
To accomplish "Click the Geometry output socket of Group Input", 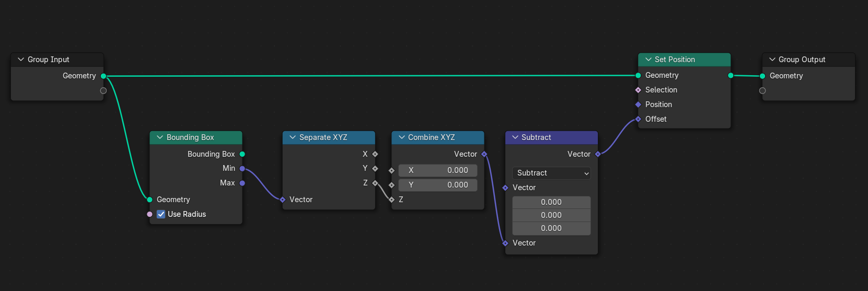I will tap(103, 76).
